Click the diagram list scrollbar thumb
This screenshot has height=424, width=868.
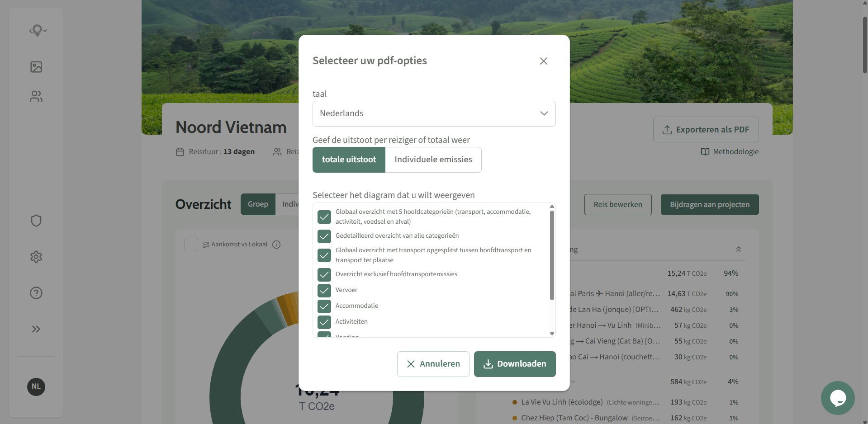(x=552, y=255)
